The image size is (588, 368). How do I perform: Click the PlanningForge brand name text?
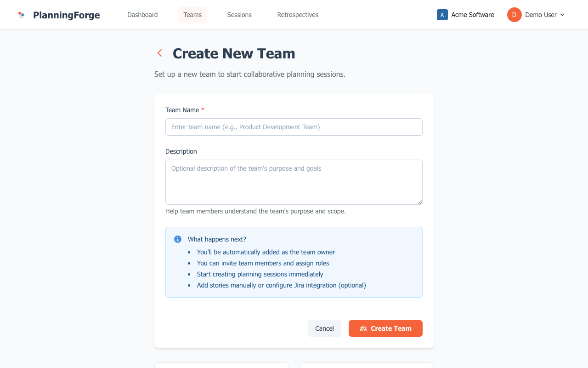66,15
